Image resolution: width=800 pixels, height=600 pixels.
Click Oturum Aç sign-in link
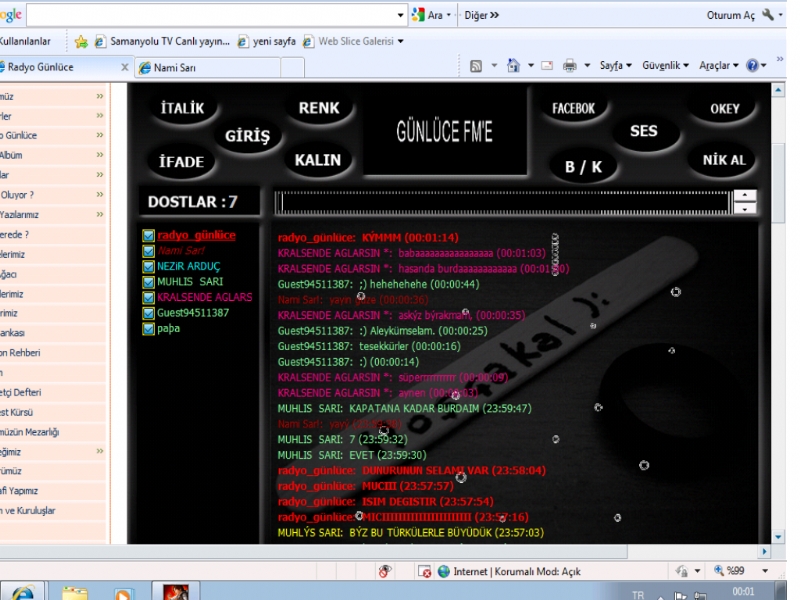click(730, 15)
